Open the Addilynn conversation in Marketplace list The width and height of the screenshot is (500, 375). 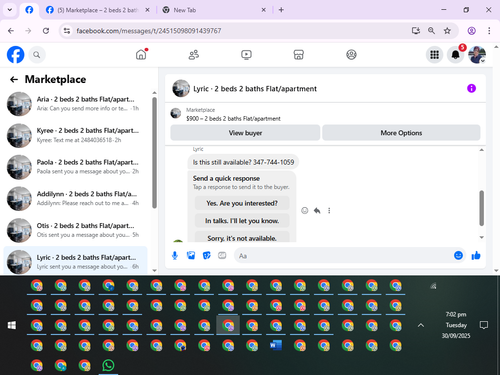point(75,199)
